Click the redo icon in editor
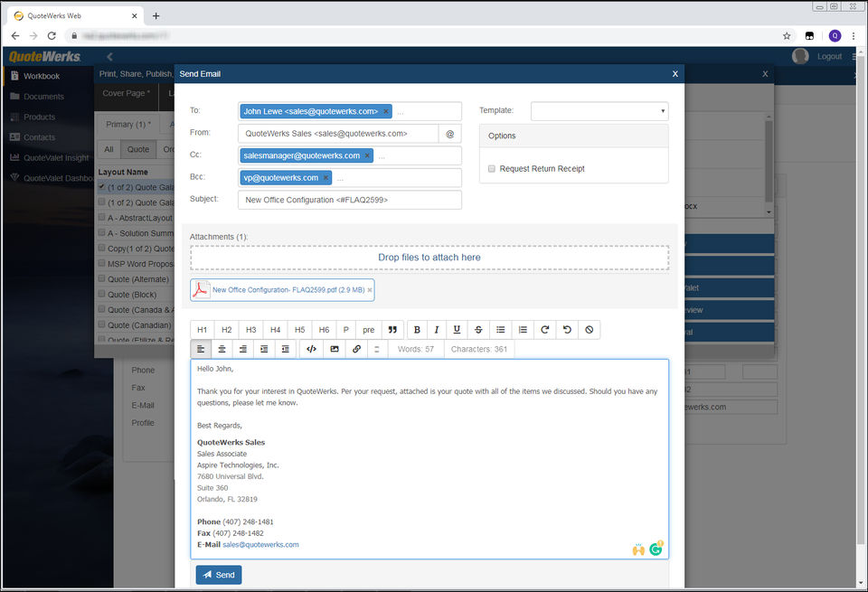 click(x=544, y=330)
